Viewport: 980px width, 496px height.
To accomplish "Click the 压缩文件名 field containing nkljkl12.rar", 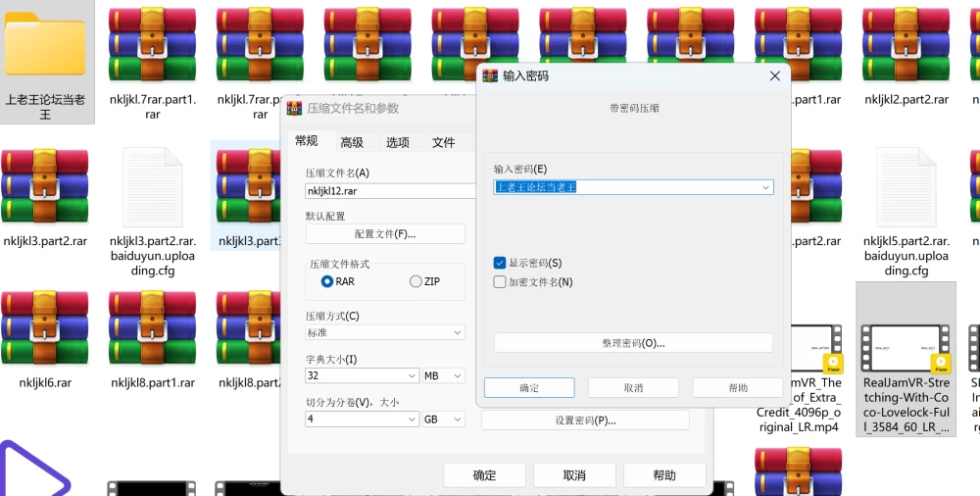I will 391,191.
